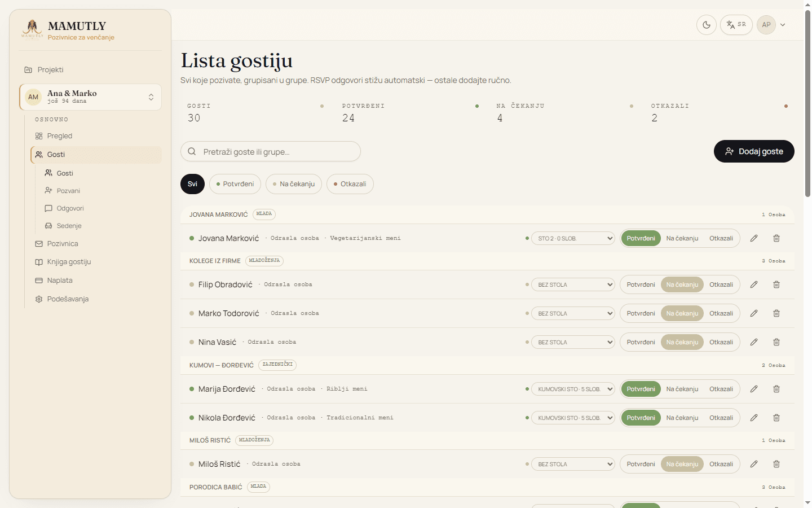Select the Gosti main sidebar section
This screenshot has width=812, height=508.
[96, 155]
